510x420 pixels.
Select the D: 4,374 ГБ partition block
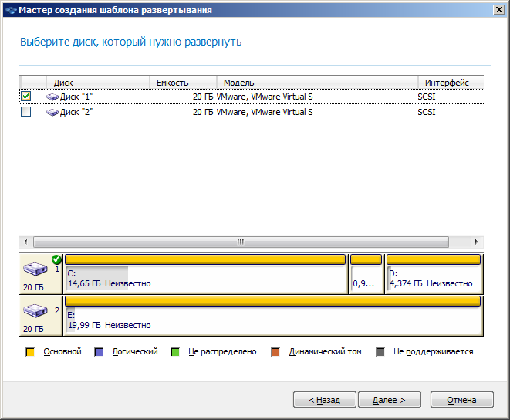tap(434, 274)
